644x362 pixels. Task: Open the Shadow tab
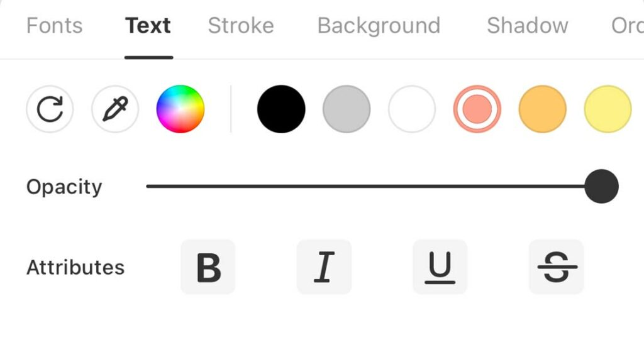pyautogui.click(x=528, y=26)
